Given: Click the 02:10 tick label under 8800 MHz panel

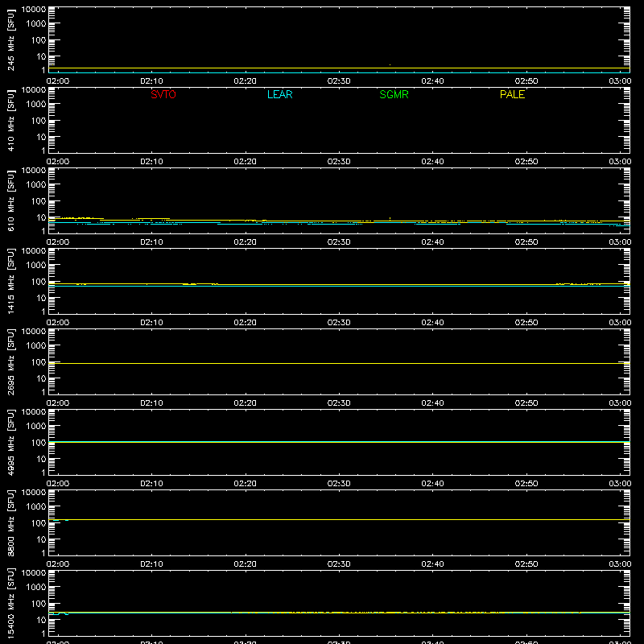Looking at the screenshot, I should click(x=151, y=564).
